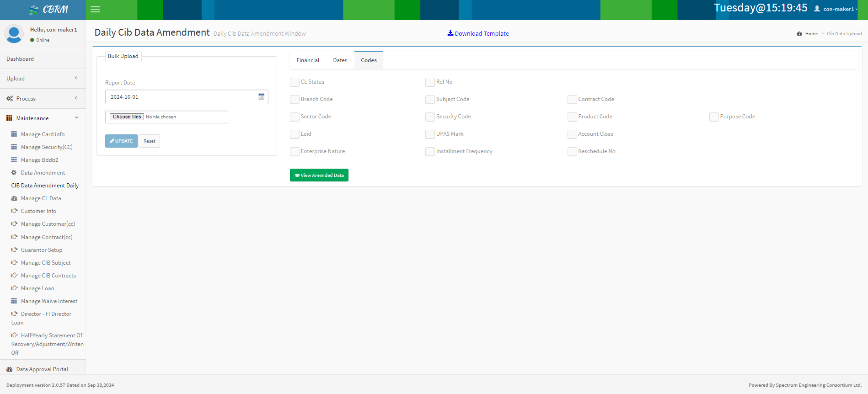Switch to the Financial tab
Image resolution: width=868 pixels, height=394 pixels.
pos(308,60)
